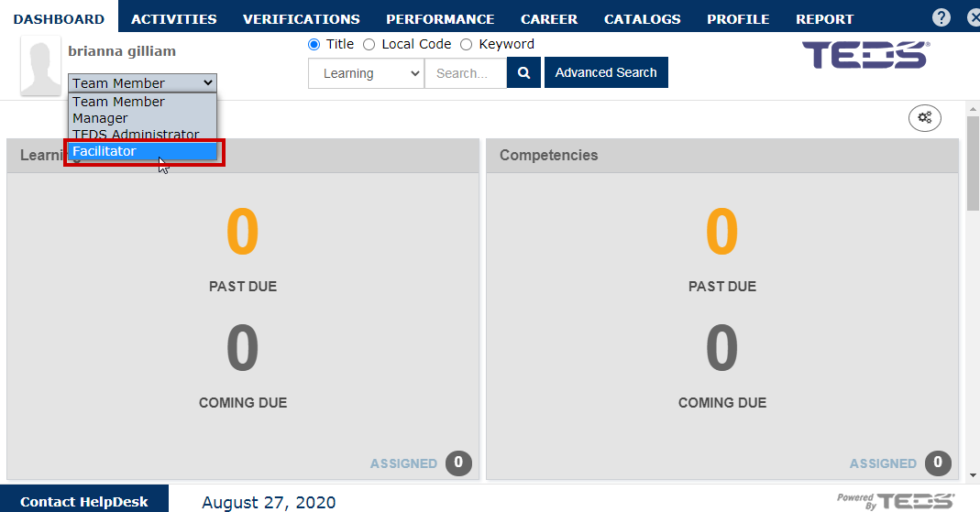Open the Learning search category dropdown
980x512 pixels.
click(x=367, y=73)
